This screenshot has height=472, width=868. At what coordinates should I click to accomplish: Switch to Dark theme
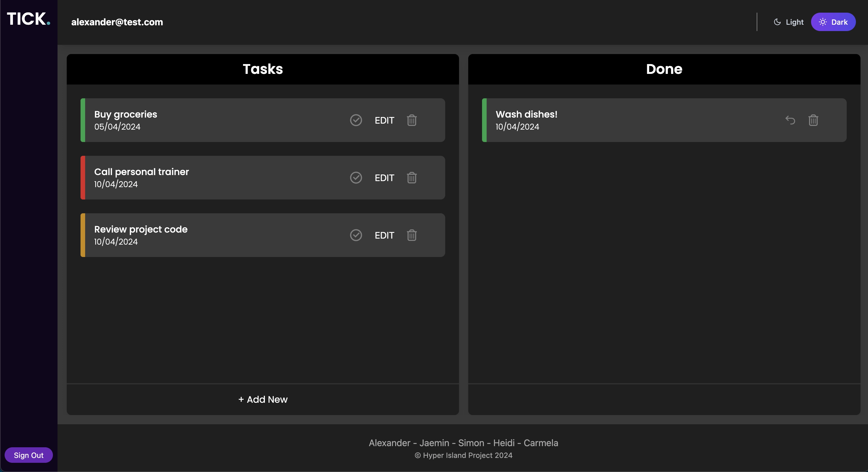coord(833,22)
